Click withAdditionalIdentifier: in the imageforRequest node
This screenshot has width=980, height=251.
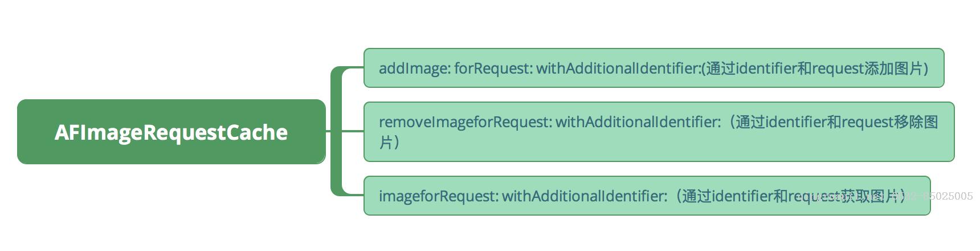click(585, 196)
